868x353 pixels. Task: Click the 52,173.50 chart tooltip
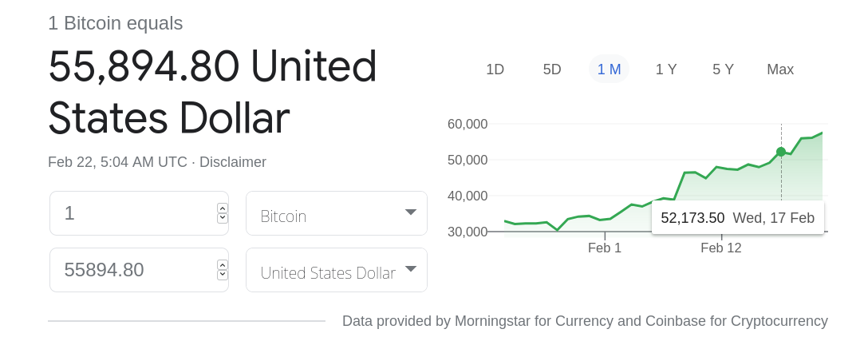pos(737,218)
